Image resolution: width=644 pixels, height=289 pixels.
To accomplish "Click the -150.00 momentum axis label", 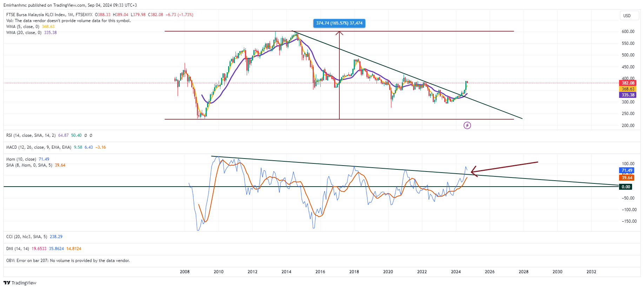I will click(629, 221).
